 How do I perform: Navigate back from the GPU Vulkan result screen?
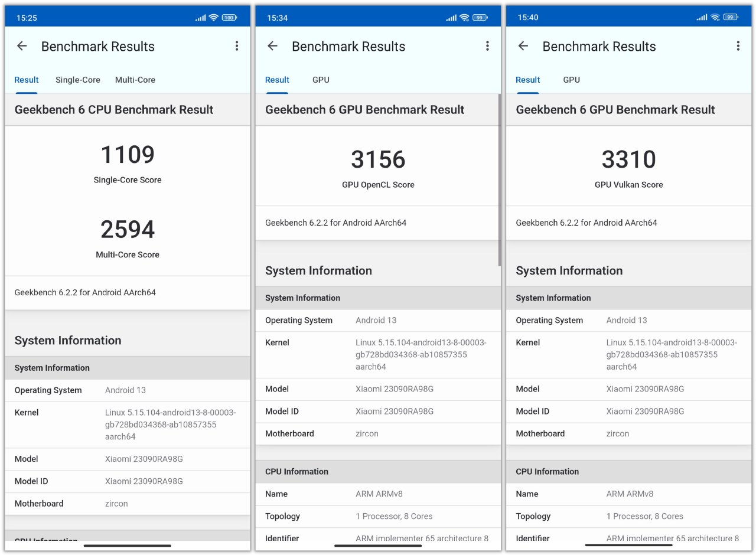point(523,46)
